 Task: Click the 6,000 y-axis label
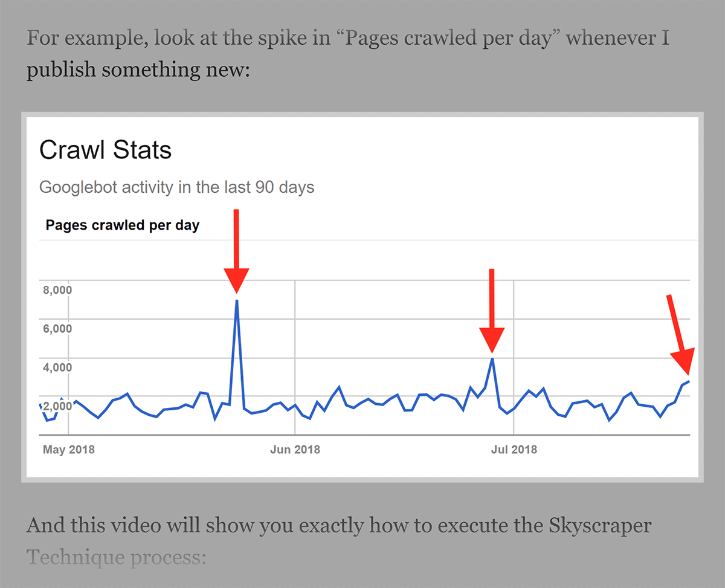[57, 329]
